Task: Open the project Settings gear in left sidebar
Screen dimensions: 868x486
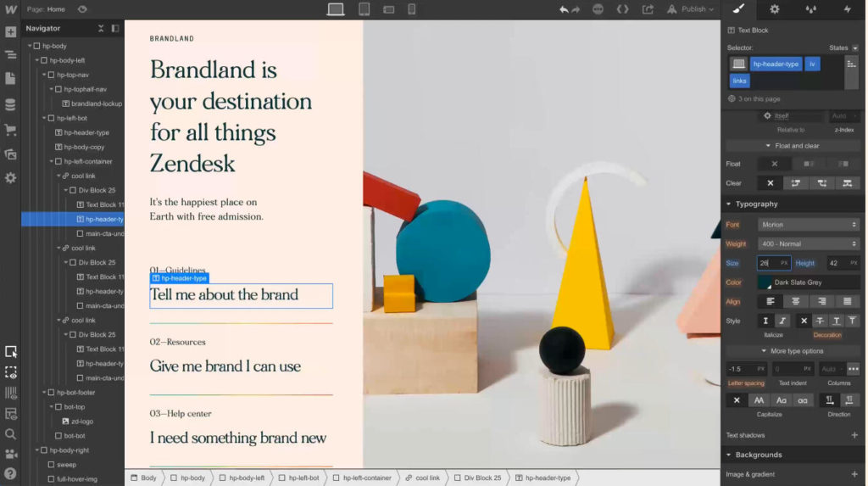Action: coord(10,178)
